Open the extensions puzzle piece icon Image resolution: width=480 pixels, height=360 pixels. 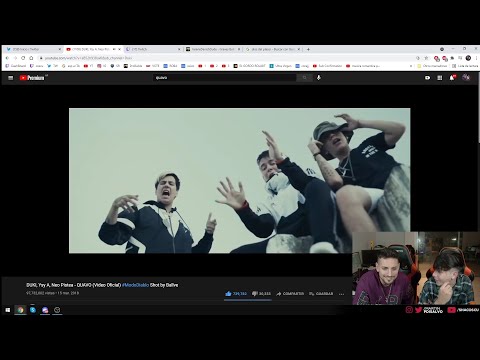click(452, 58)
